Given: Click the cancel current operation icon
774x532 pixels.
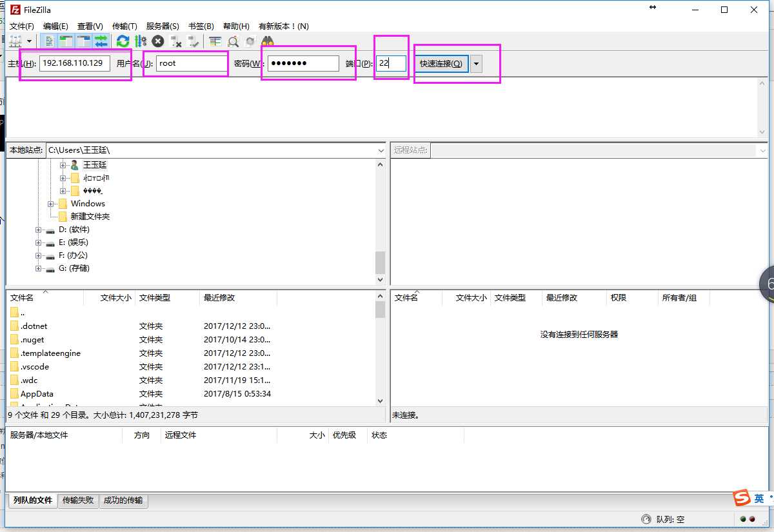Looking at the screenshot, I should point(158,41).
